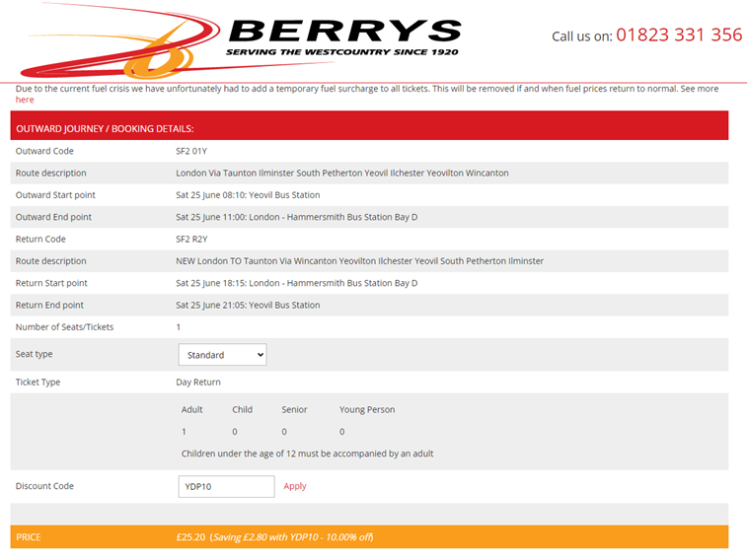The width and height of the screenshot is (747, 560).
Task: Click the 'Ticket Type' label
Action: coord(37,383)
